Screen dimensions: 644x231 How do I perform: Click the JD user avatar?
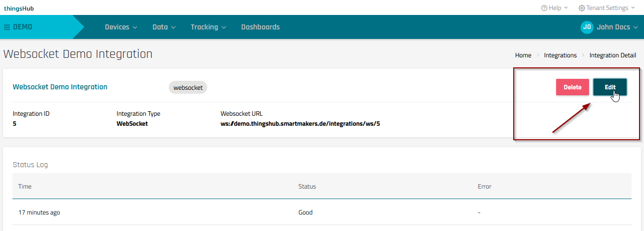[x=587, y=27]
